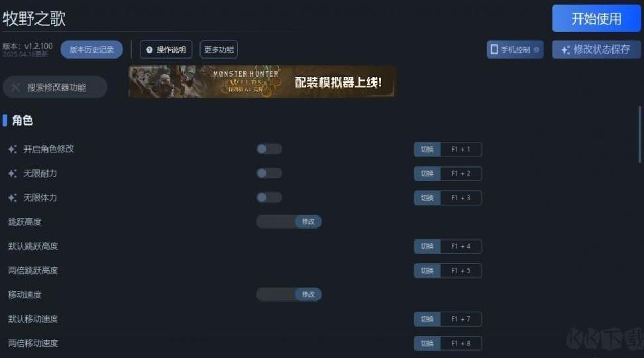Viewport: 644px width, 358px height.
Task: Enable the 开启角色修改 toggle
Action: (269, 149)
